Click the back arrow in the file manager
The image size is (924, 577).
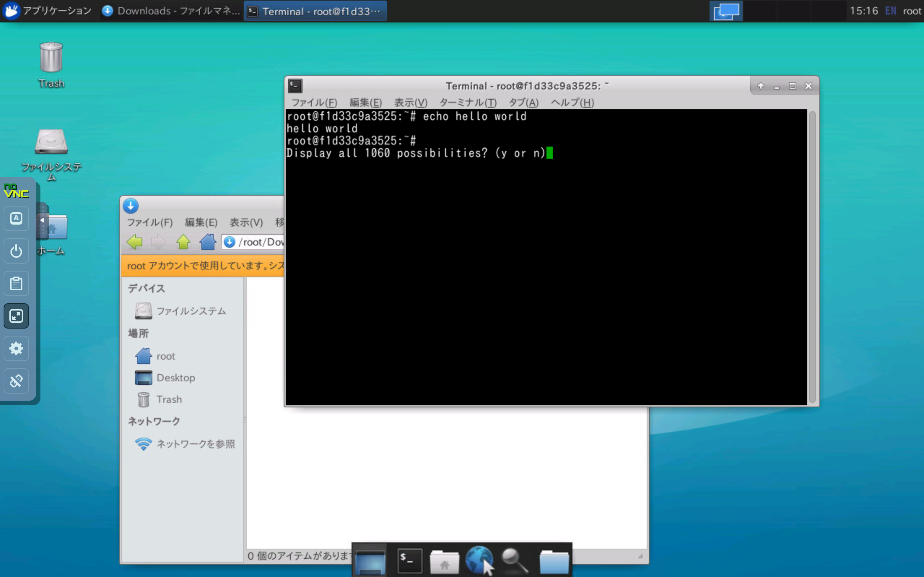[x=135, y=242]
